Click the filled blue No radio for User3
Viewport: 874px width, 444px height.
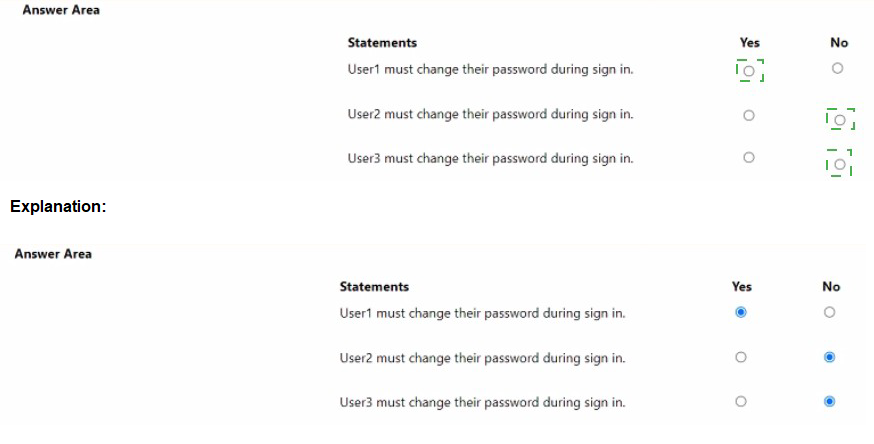click(x=829, y=401)
